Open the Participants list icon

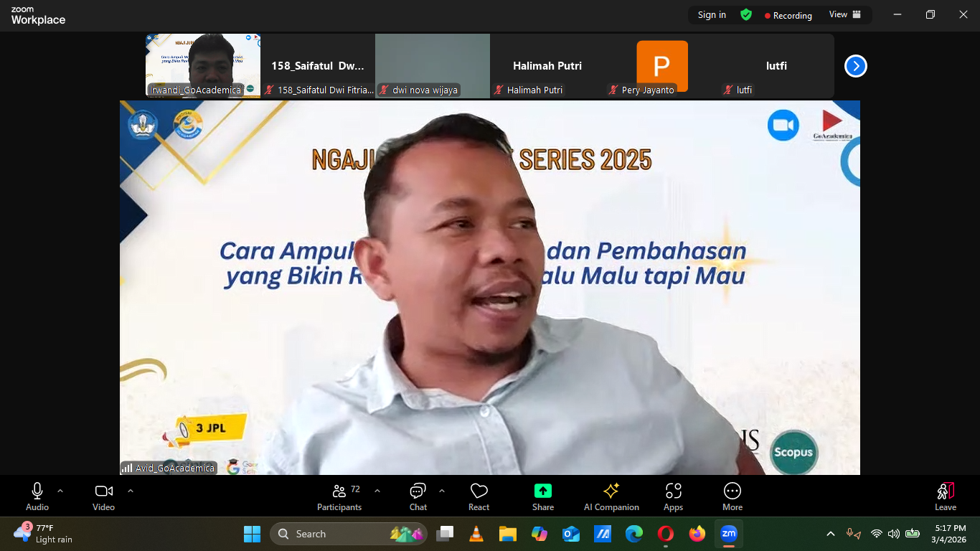[339, 491]
